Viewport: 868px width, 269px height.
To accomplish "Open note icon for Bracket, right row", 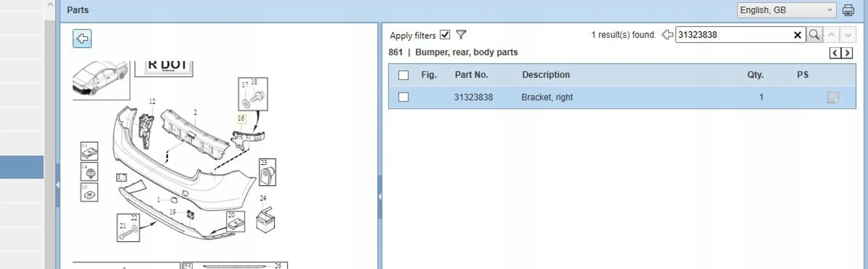I will (x=833, y=97).
